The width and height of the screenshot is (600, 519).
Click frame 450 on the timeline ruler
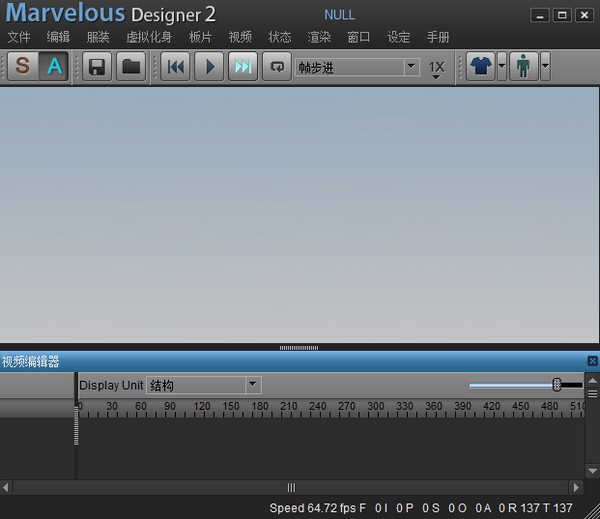(520, 406)
